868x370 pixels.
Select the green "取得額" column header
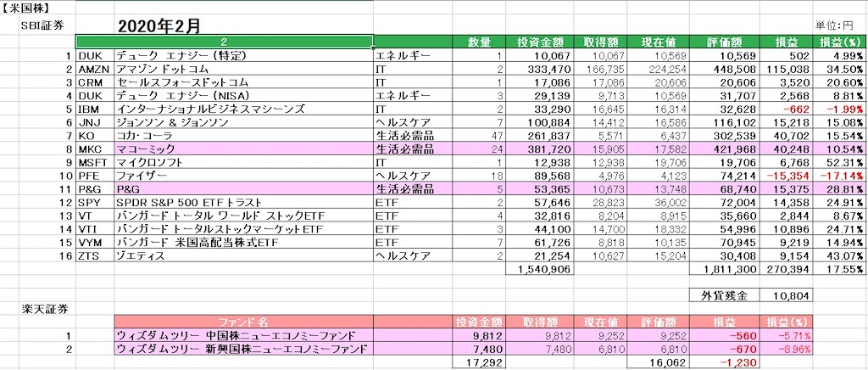point(601,42)
